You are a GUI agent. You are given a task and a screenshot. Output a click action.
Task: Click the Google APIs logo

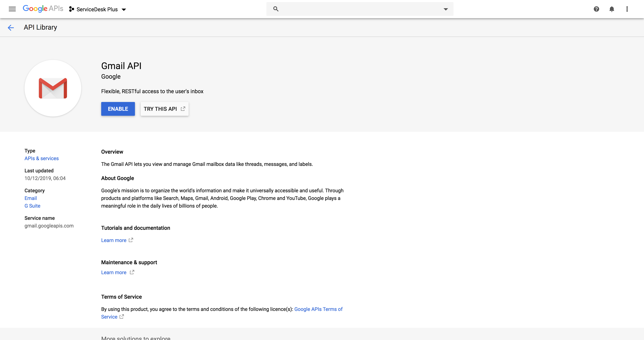click(x=43, y=9)
